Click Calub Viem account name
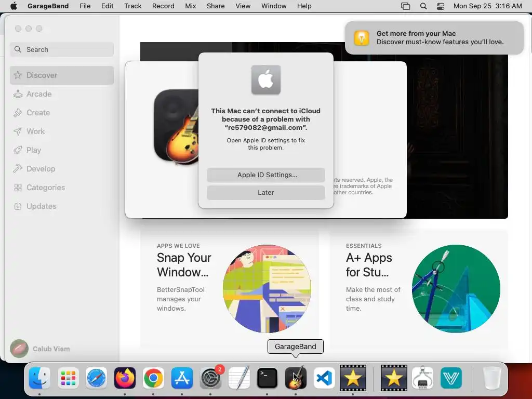 point(51,349)
